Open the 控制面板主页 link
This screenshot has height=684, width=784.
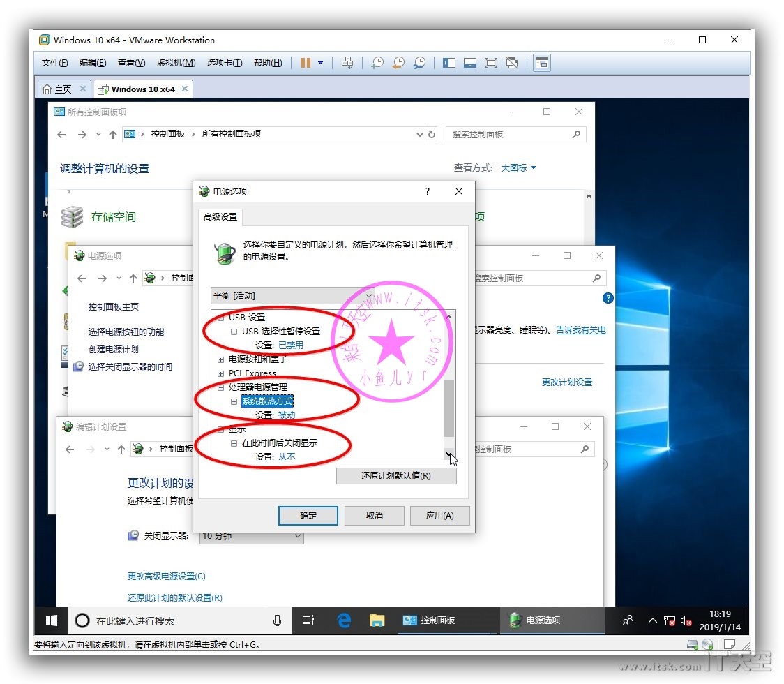tap(114, 306)
